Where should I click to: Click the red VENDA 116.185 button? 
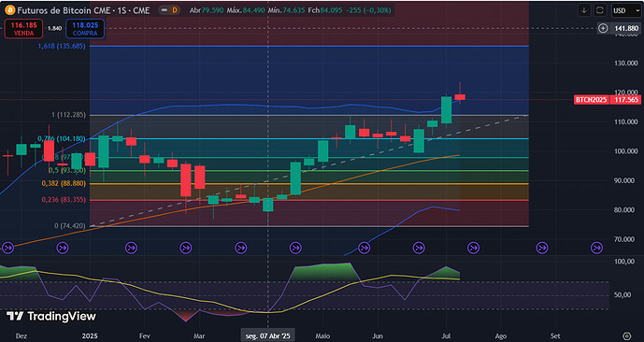pyautogui.click(x=23, y=29)
